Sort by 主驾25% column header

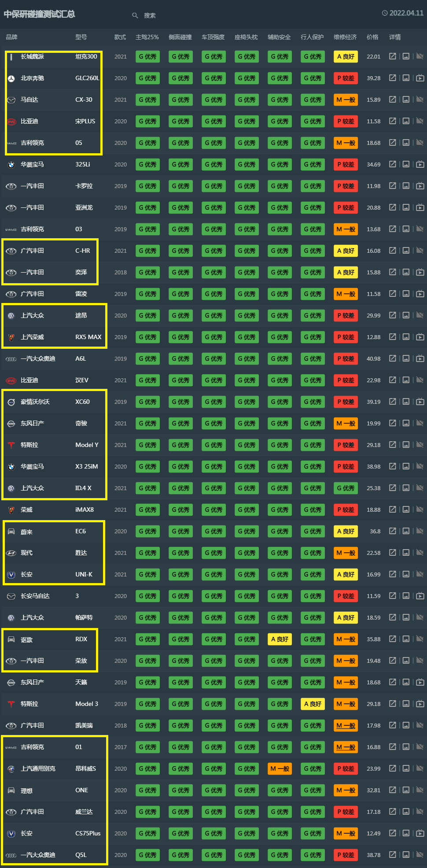147,37
